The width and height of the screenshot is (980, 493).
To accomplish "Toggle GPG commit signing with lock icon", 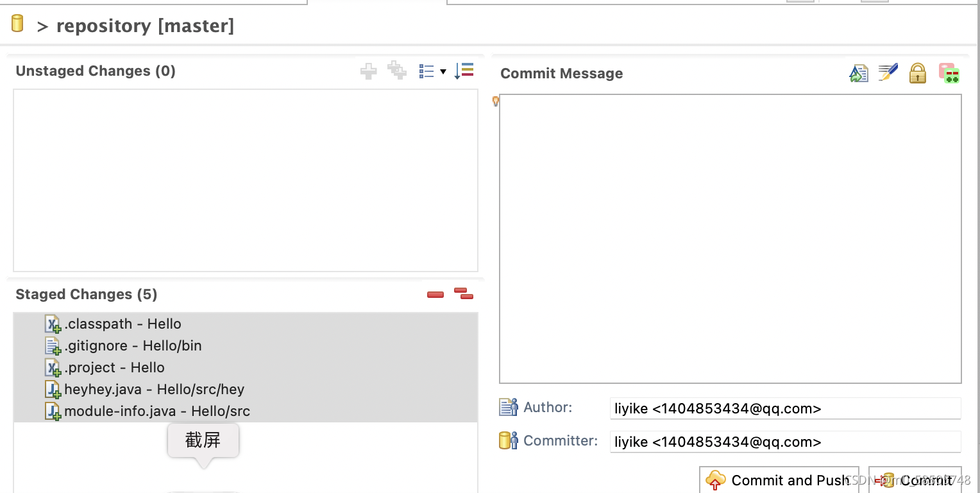I will coord(917,73).
